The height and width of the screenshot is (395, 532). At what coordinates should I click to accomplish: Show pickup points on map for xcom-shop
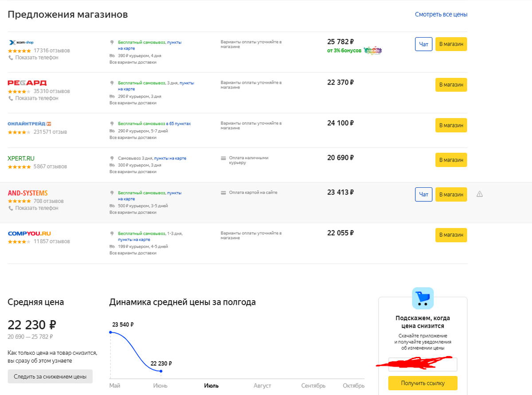pos(149,45)
